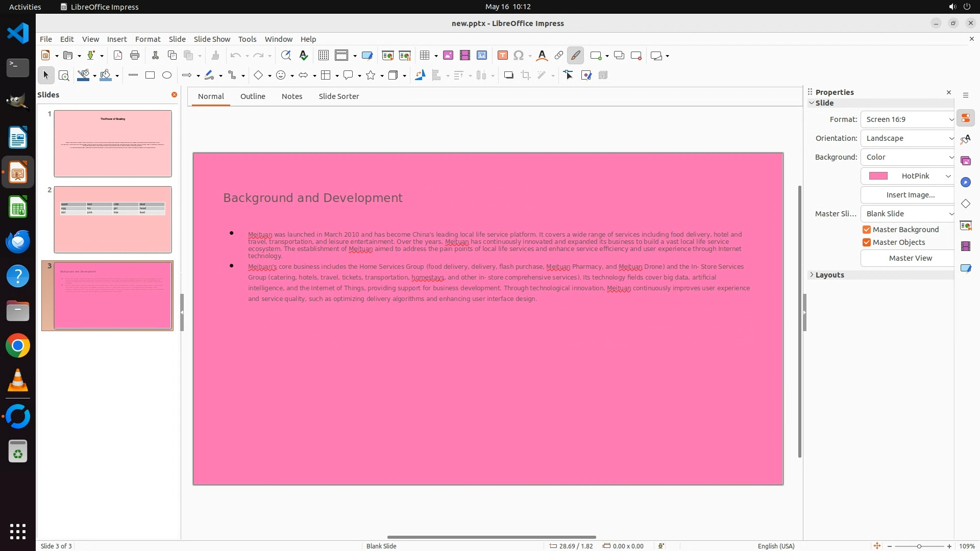Open the slide Format dropdown
The height and width of the screenshot is (551, 980).
pos(908,119)
